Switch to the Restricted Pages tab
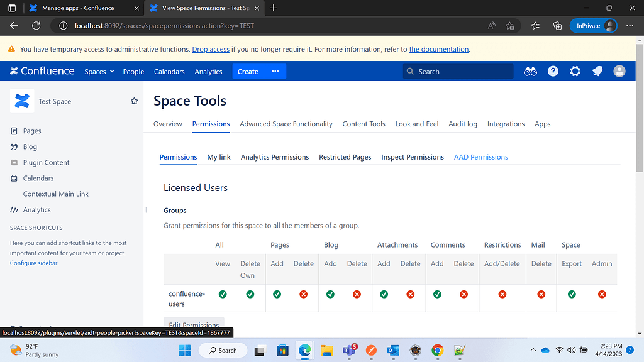This screenshot has height=362, width=644. [x=345, y=156]
